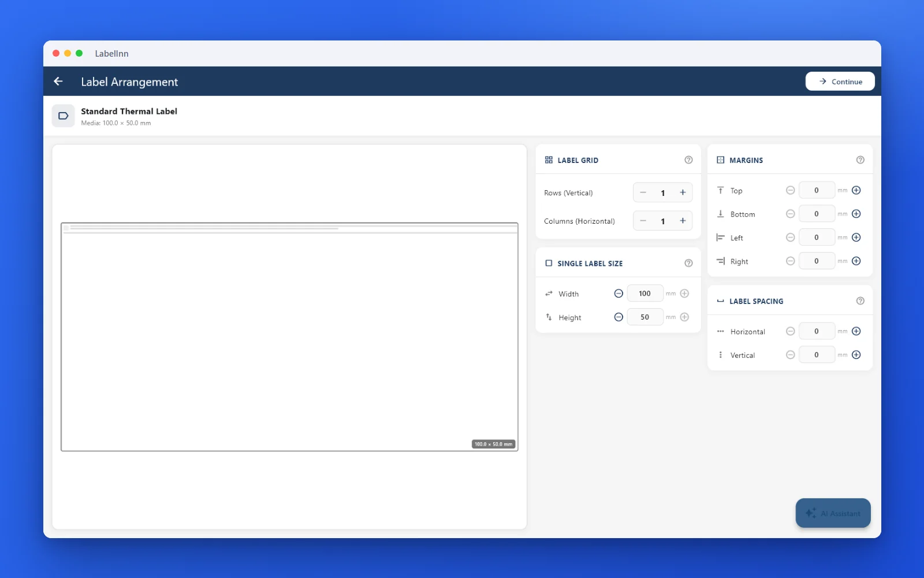The height and width of the screenshot is (578, 924).
Task: Increase label Width value
Action: (684, 294)
